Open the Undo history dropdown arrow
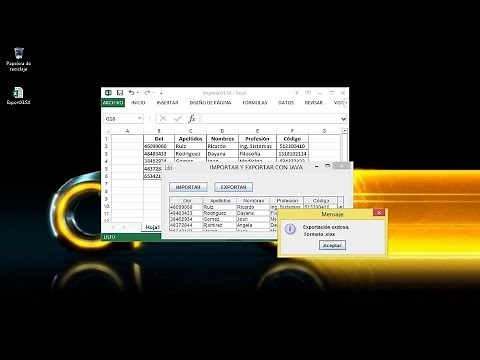This screenshot has width=480, height=360. (x=137, y=93)
